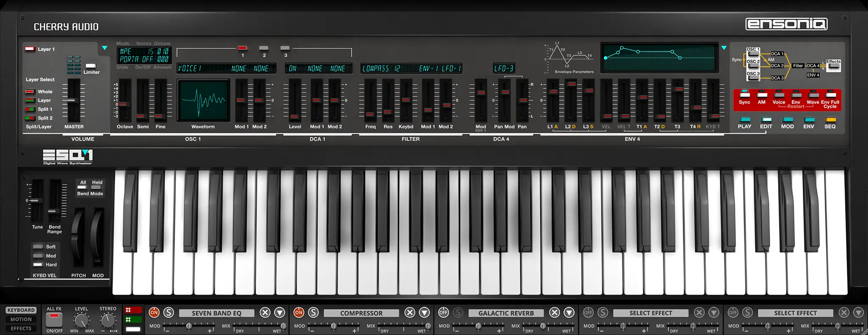Switch to the MOTION tab
Image resolution: width=868 pixels, height=335 pixels.
(21, 319)
